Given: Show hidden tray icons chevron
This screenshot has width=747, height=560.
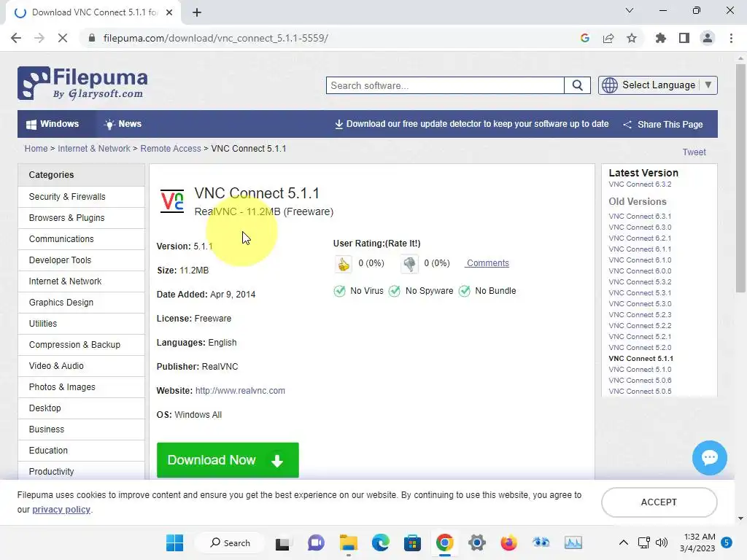Looking at the screenshot, I should (623, 542).
